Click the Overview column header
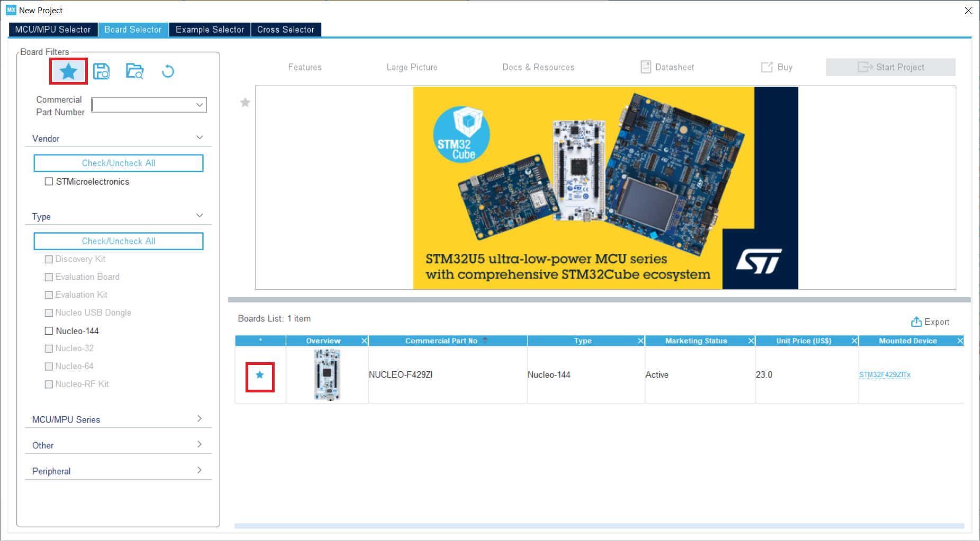This screenshot has height=541, width=980. click(x=323, y=341)
